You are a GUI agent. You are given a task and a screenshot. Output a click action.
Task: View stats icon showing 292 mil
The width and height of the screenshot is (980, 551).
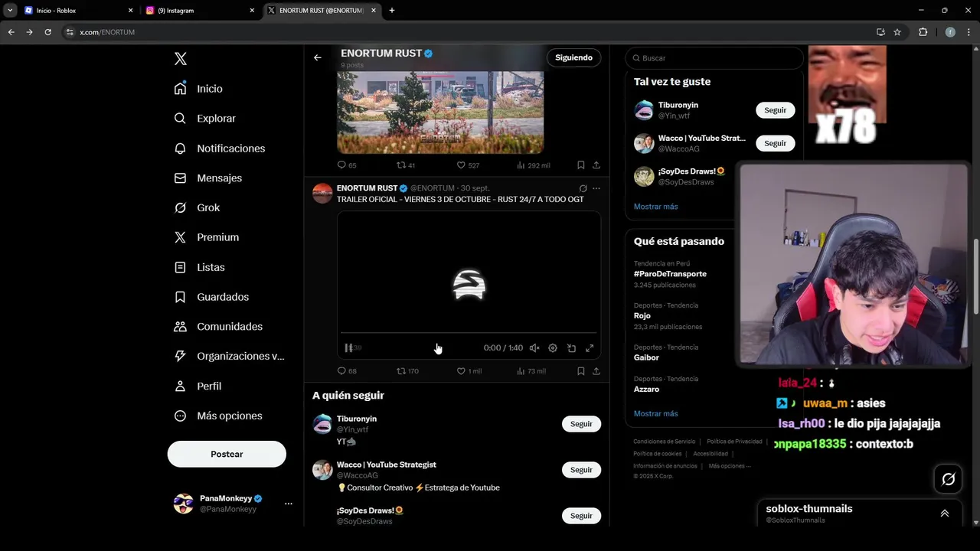[521, 165]
